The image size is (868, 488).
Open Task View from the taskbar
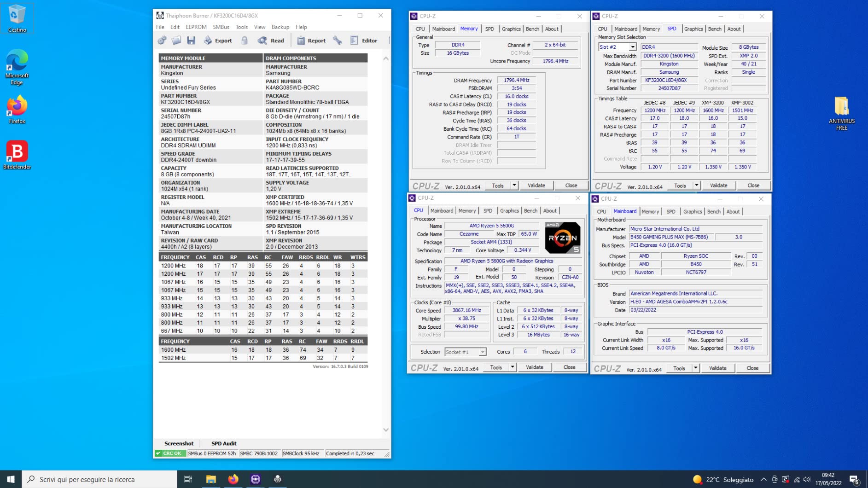[188, 479]
